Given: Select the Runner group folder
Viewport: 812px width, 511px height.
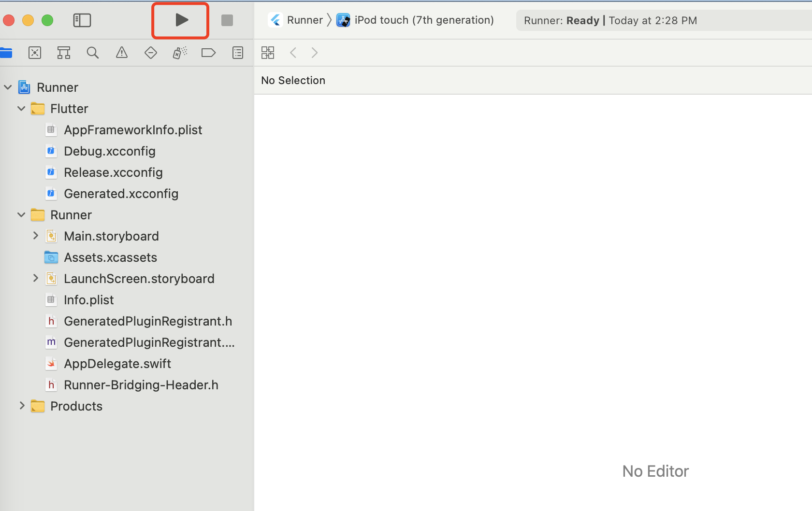Looking at the screenshot, I should tap(61, 215).
